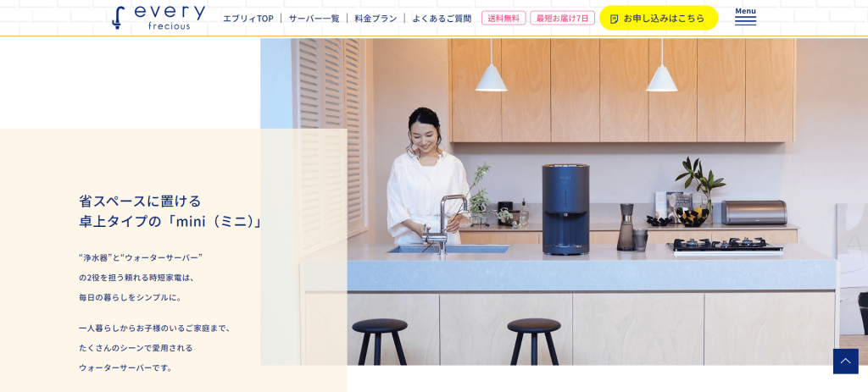Click the 最短お届け7日 badge
The width and height of the screenshot is (868, 392).
pos(562,19)
